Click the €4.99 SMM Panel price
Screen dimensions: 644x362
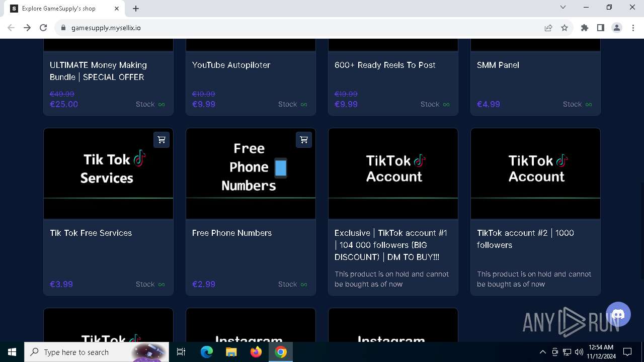tap(489, 104)
